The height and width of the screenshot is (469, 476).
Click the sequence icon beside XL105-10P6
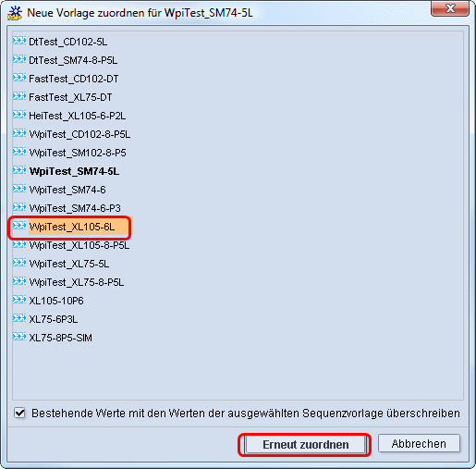19,300
